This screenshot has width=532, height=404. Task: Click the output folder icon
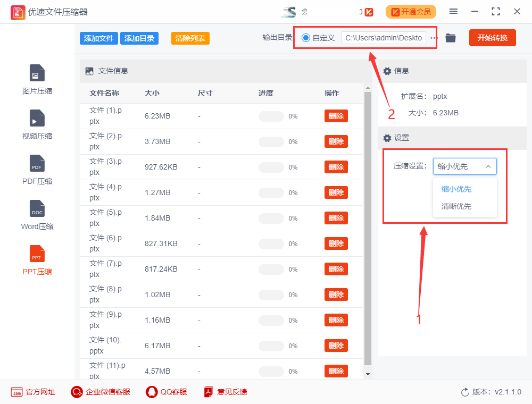pyautogui.click(x=450, y=38)
